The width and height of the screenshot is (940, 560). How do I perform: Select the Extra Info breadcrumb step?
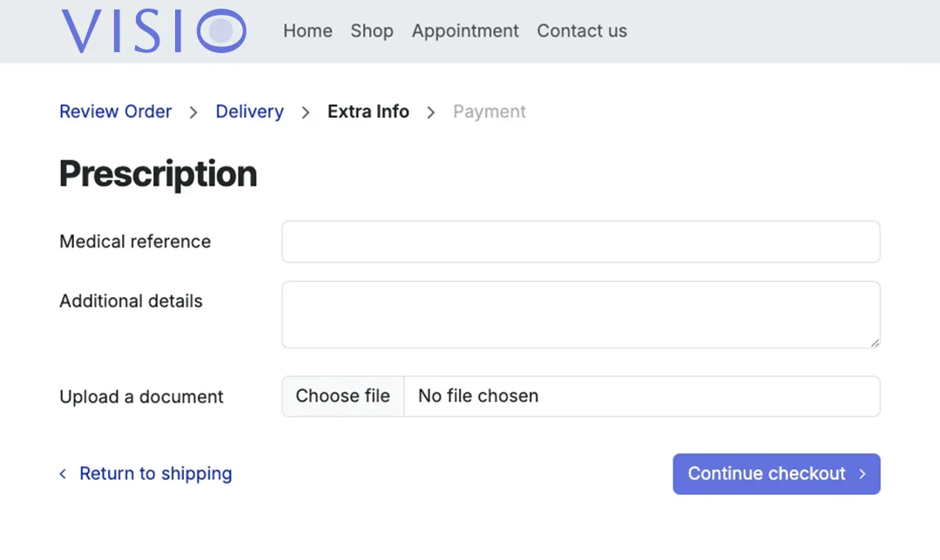tap(369, 111)
